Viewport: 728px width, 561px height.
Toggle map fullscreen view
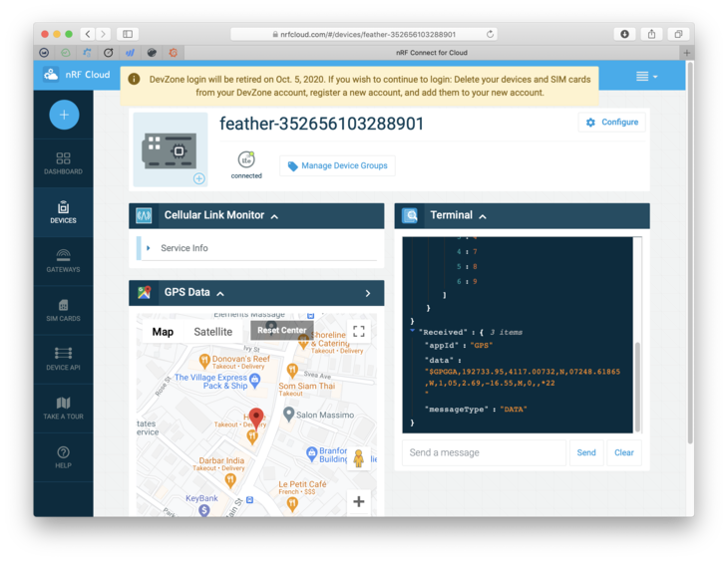(359, 331)
